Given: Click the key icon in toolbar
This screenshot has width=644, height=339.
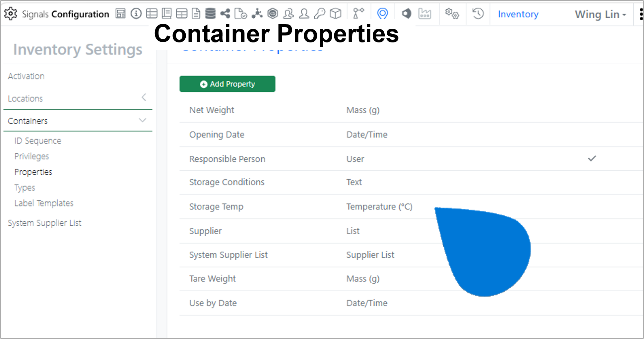Looking at the screenshot, I should point(320,14).
